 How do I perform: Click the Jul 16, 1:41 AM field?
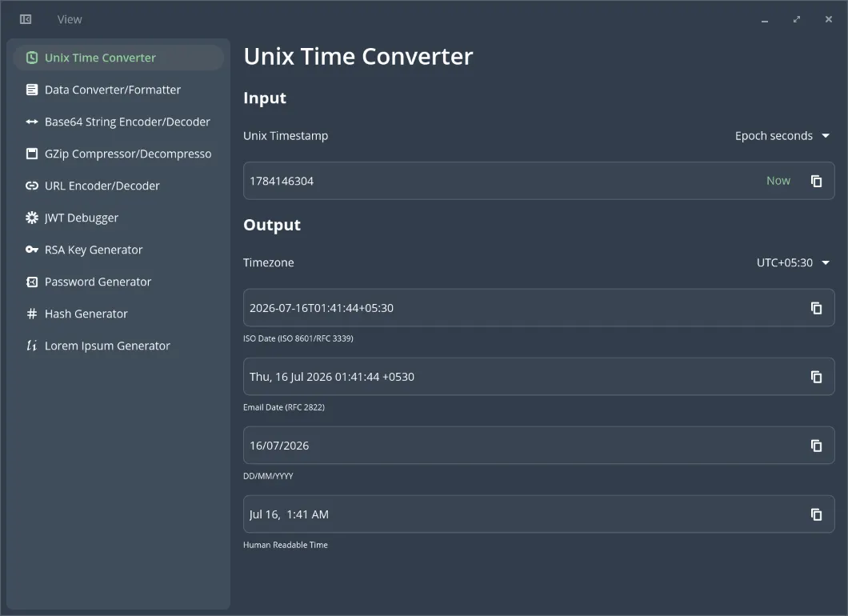[538, 514]
